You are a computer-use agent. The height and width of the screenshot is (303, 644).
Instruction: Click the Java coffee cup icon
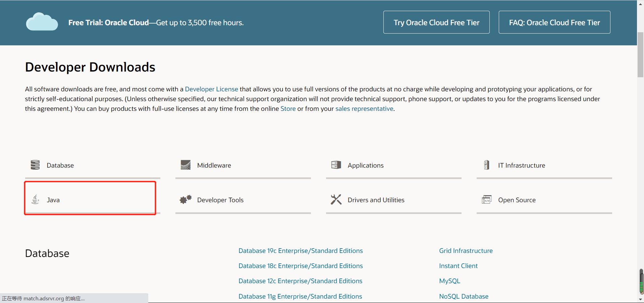pos(35,200)
